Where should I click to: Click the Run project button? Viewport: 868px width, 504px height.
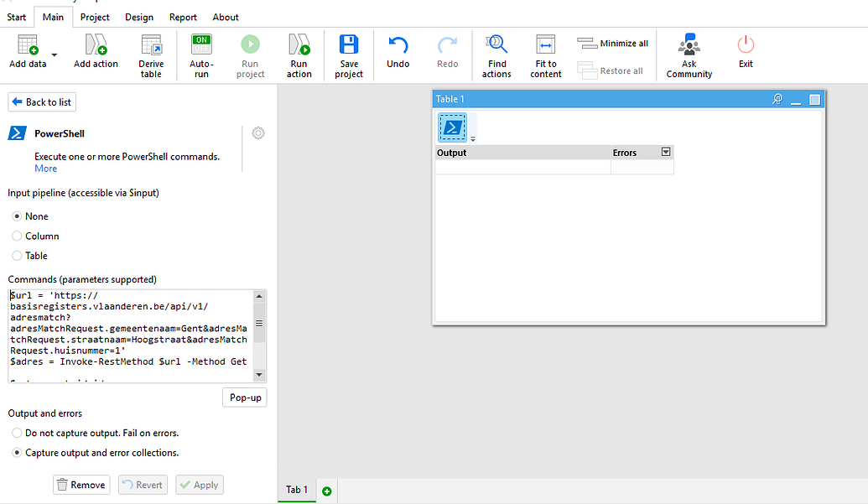tap(250, 56)
